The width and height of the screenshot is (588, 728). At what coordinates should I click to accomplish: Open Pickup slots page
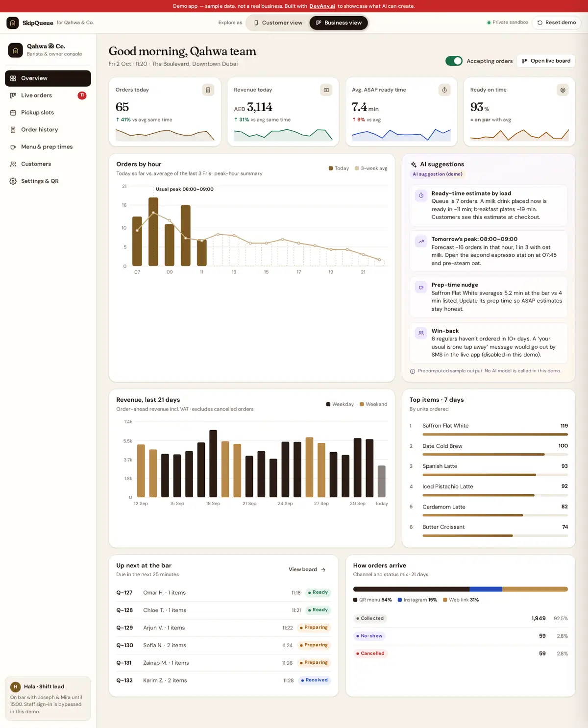[x=48, y=113]
